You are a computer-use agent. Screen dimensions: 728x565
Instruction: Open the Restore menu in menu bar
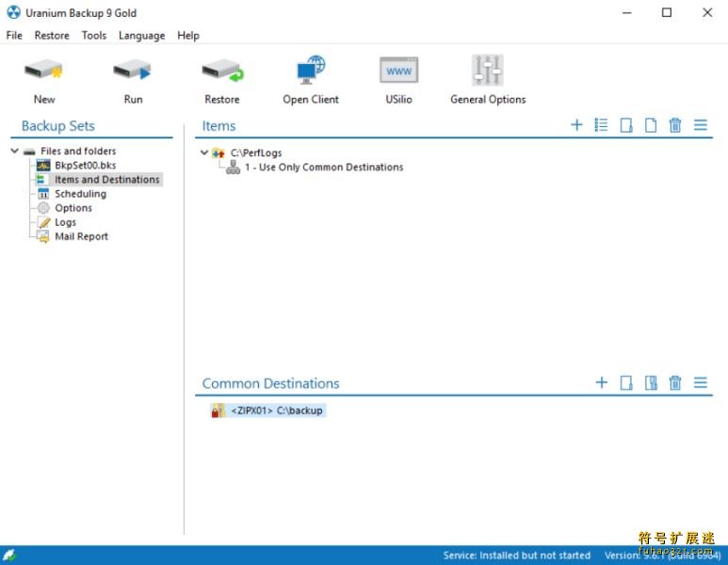[x=52, y=35]
